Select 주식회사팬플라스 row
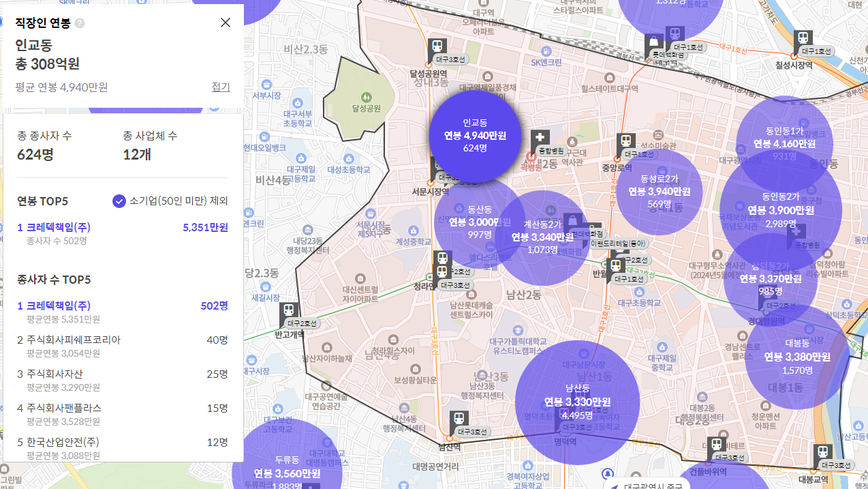 (x=123, y=413)
